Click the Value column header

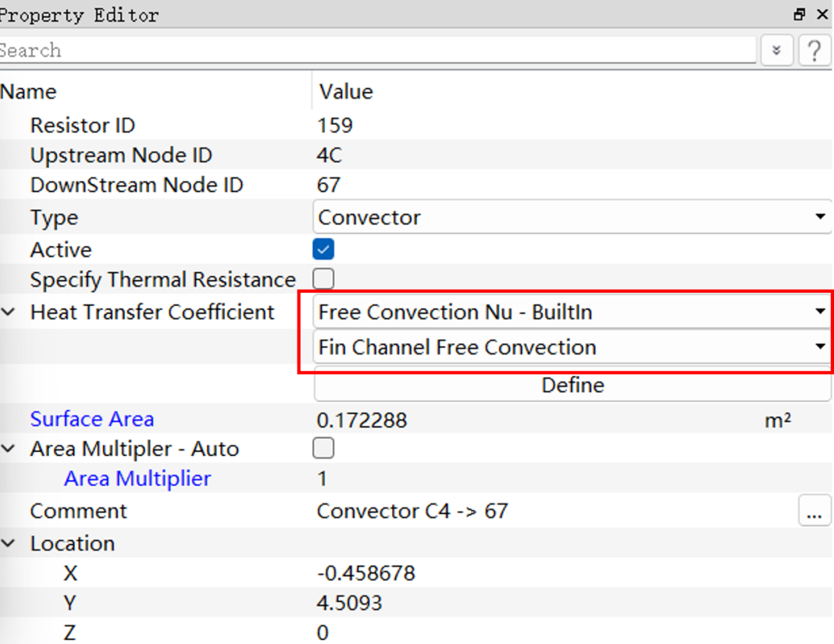[x=346, y=91]
